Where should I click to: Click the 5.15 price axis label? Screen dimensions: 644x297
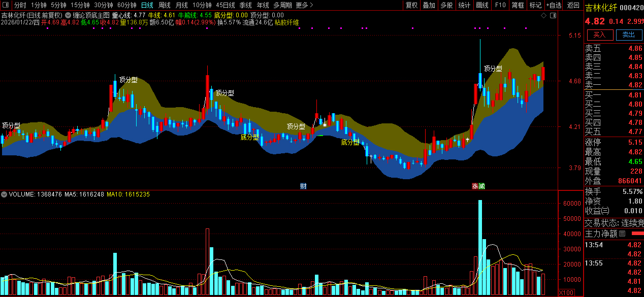pos(574,36)
